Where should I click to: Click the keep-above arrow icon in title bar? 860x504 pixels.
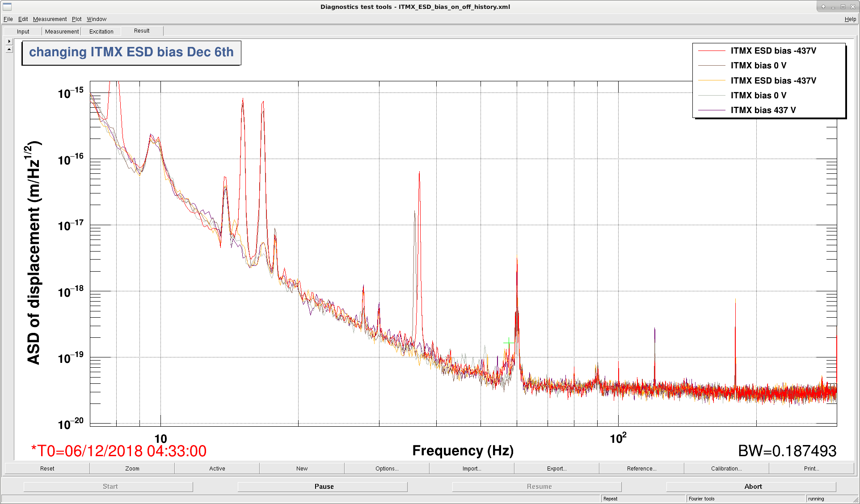coord(823,7)
